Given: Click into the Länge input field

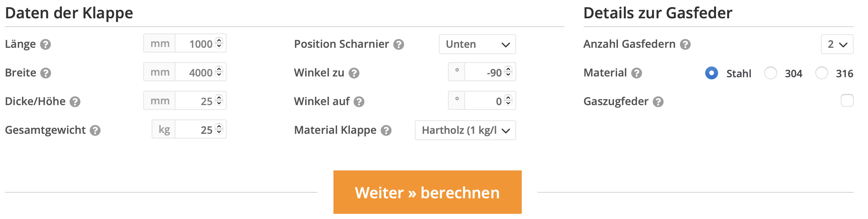Looking at the screenshot, I should point(195,44).
